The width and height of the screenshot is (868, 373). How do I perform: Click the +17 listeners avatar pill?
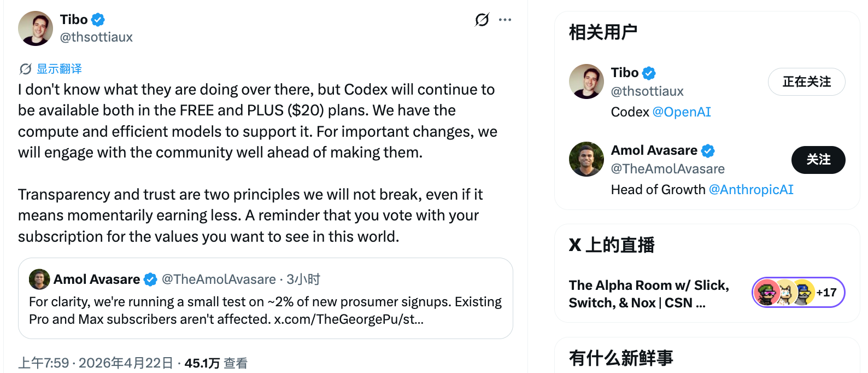tap(798, 293)
